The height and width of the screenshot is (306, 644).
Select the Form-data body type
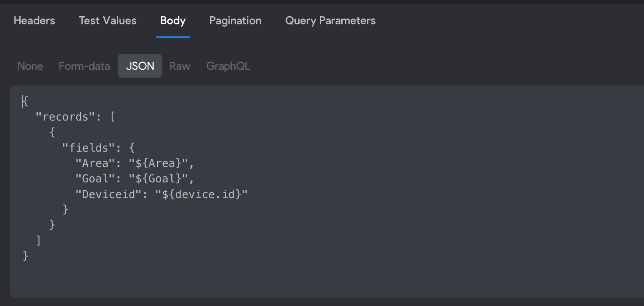(84, 66)
